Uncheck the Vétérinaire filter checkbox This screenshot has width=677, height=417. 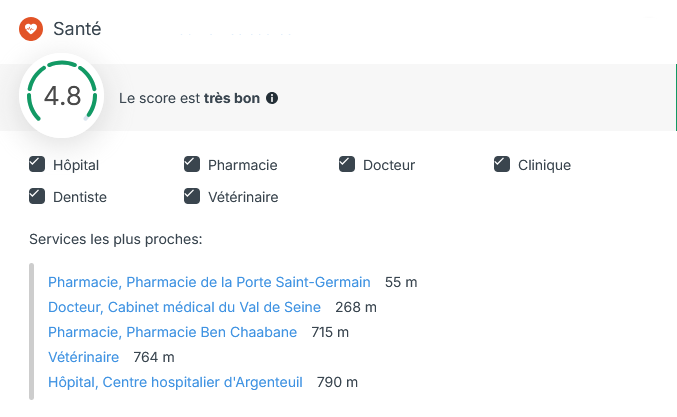192,197
